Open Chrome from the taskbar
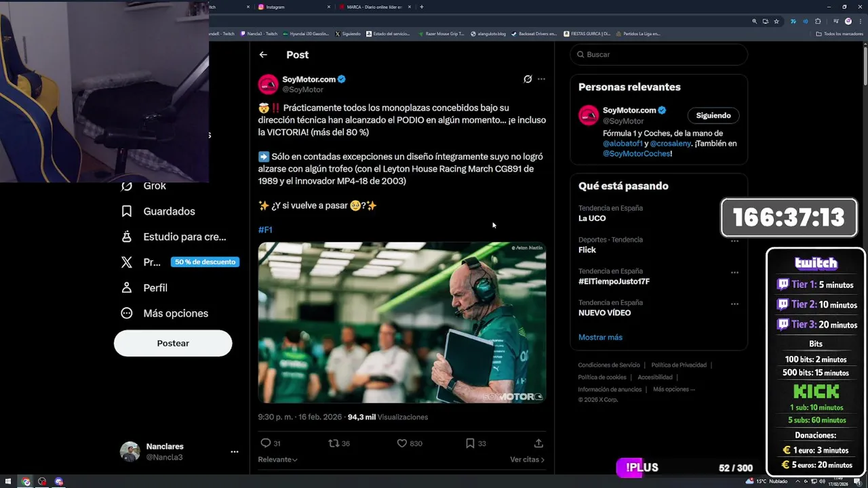The image size is (868, 488). [26, 482]
